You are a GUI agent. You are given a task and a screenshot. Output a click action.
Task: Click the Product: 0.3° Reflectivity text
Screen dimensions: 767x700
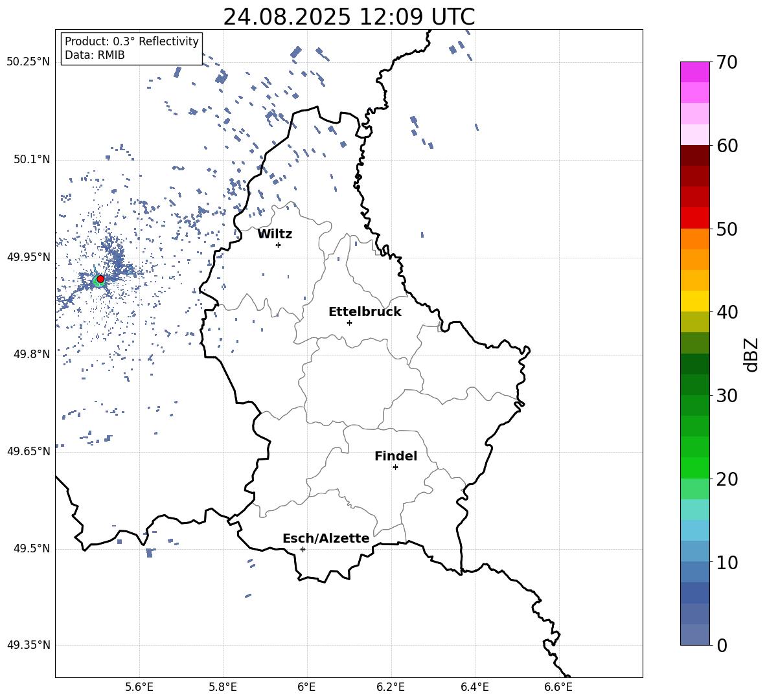coord(132,41)
